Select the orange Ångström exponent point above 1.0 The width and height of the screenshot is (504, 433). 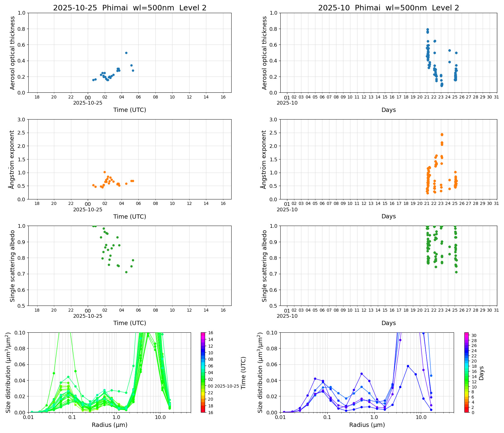(x=105, y=172)
